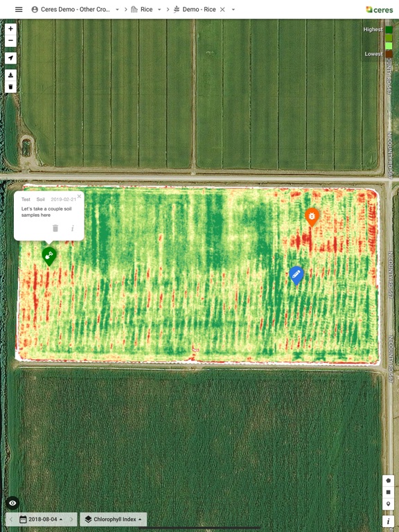
Task: Select the polygon drawing tool
Action: 389,481
